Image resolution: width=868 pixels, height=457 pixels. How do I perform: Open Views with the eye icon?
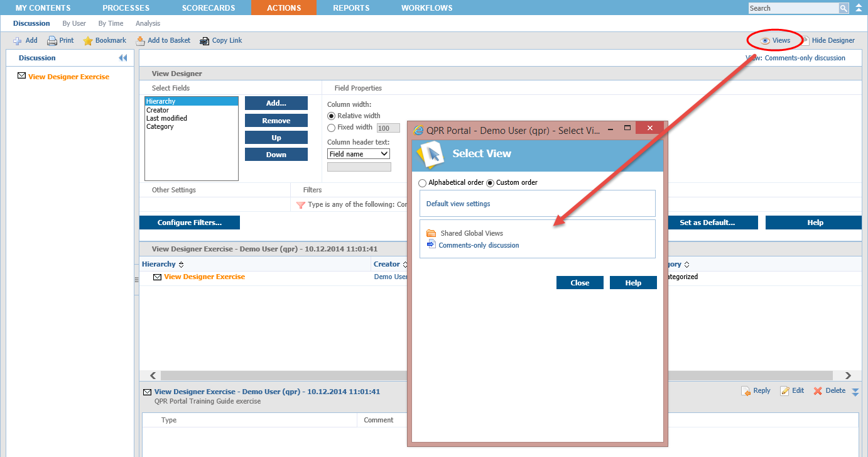(765, 41)
